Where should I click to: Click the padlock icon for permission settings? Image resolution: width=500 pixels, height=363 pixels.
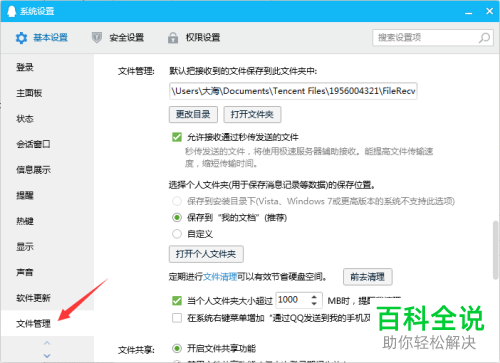click(173, 38)
